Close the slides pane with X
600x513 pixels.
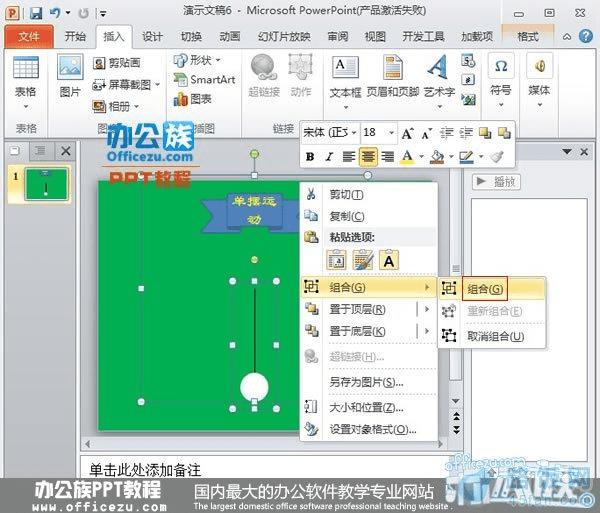tap(65, 151)
